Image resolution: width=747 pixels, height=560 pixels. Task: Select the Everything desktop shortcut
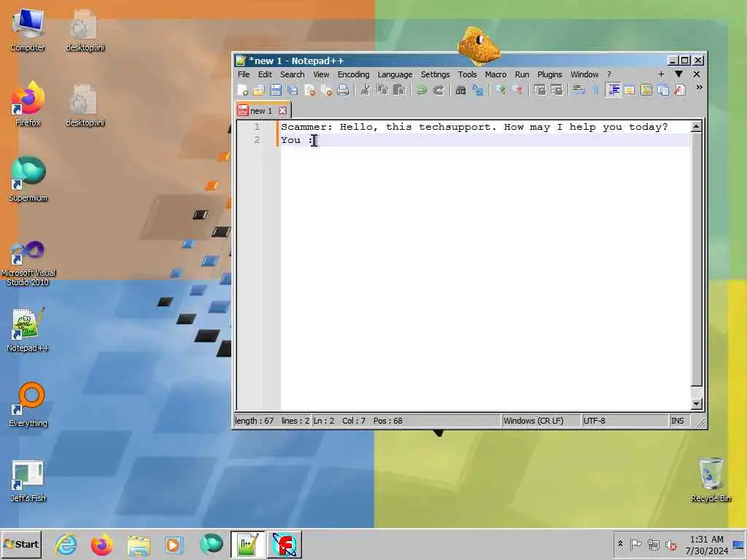click(28, 404)
